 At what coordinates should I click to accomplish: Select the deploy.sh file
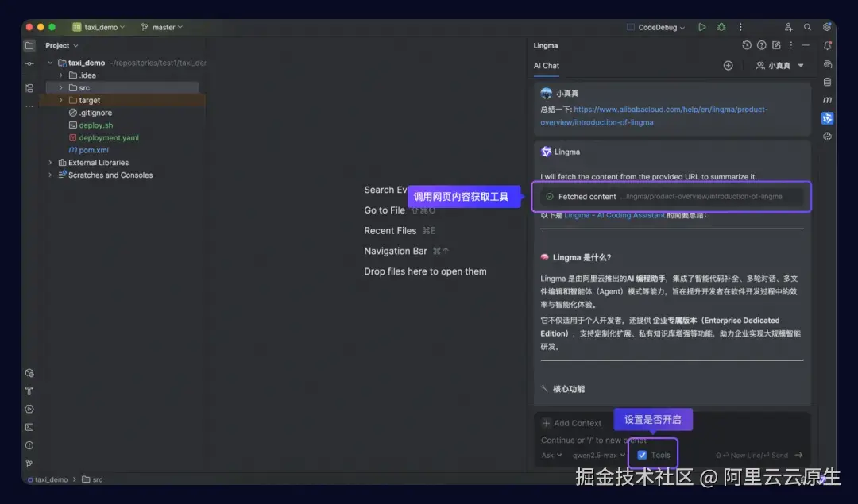(91, 125)
